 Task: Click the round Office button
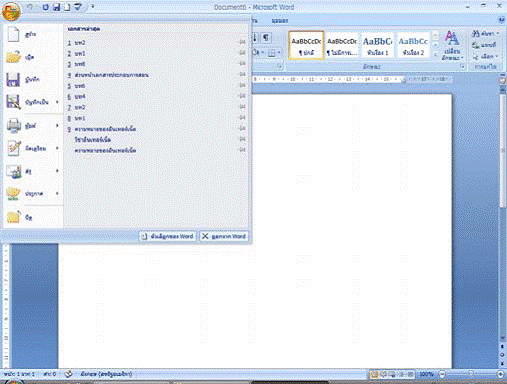click(x=11, y=11)
